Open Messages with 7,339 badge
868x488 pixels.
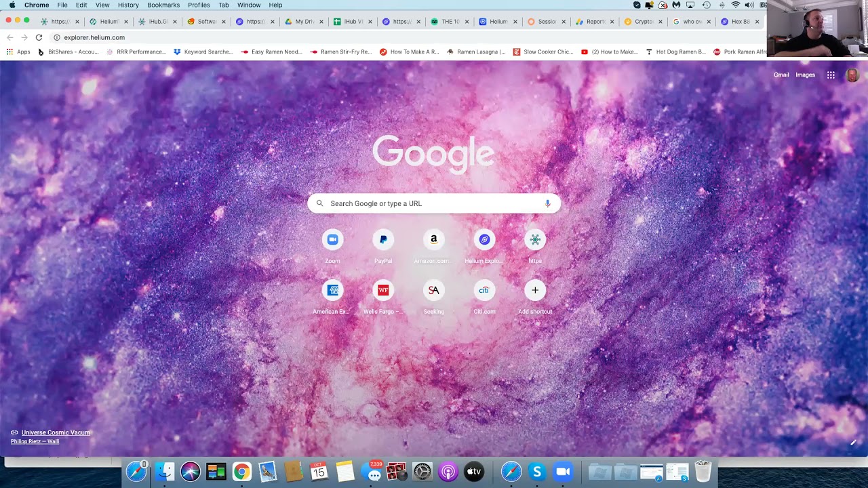click(x=372, y=471)
